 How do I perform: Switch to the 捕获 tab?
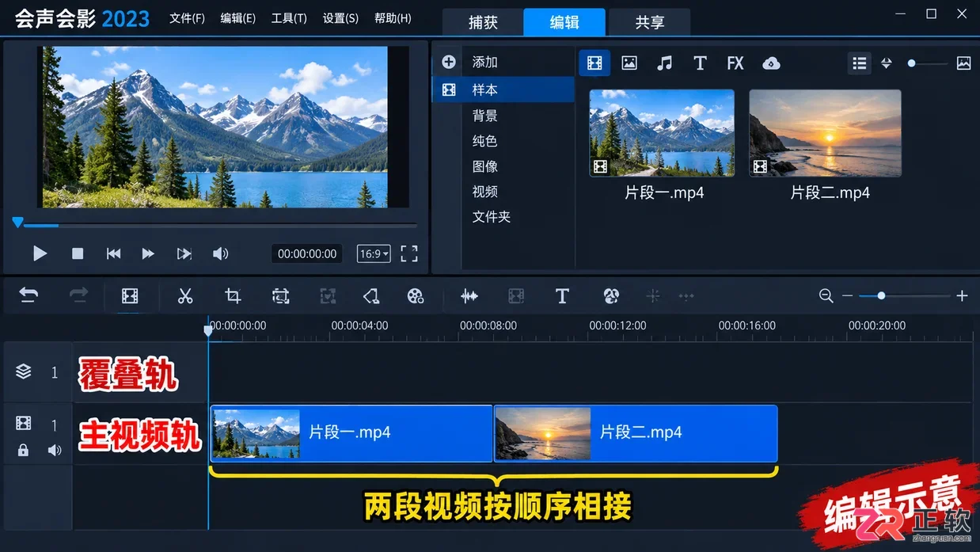pos(483,22)
